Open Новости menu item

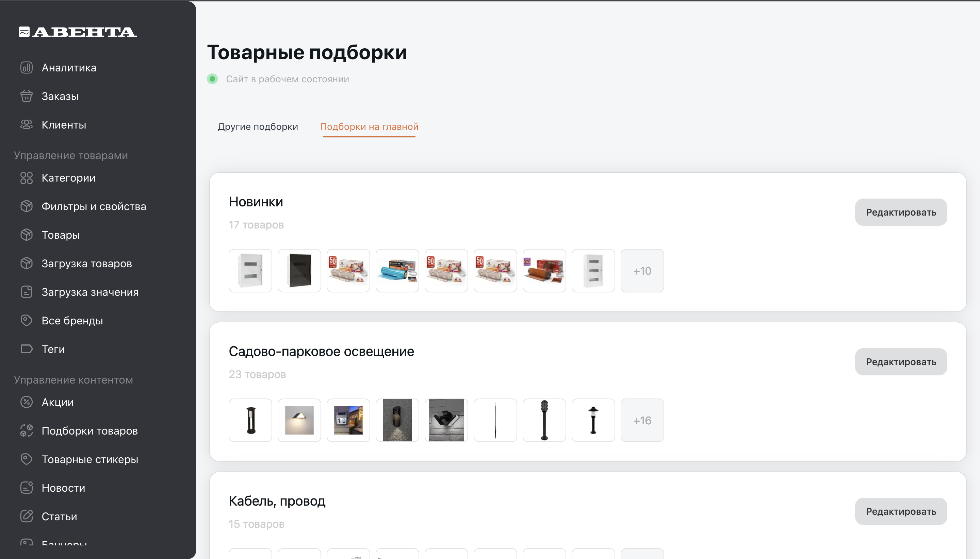pos(63,488)
